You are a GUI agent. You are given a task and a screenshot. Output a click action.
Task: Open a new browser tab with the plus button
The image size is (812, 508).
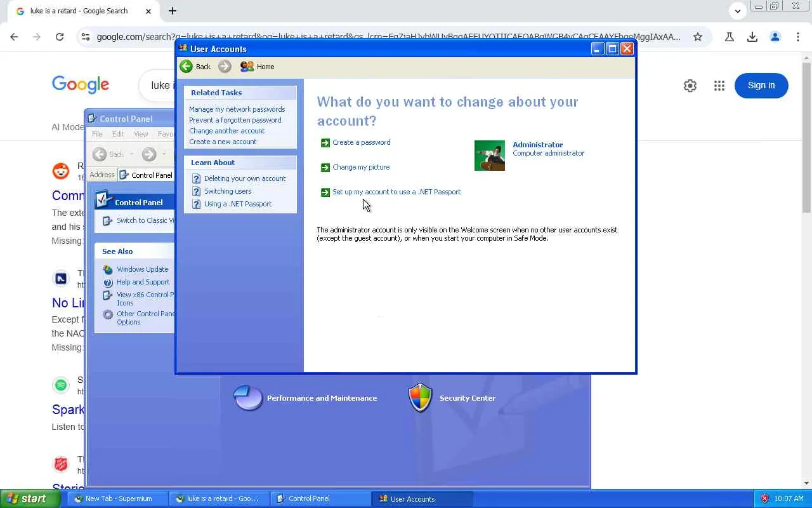(173, 11)
